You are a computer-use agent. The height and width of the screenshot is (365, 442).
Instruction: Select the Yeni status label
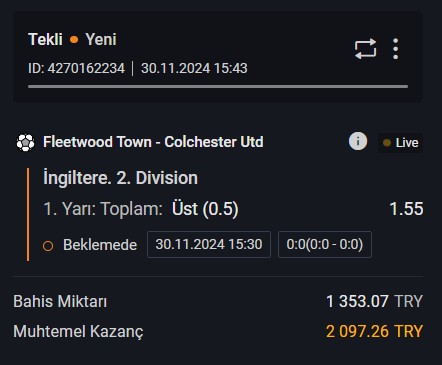pos(101,40)
